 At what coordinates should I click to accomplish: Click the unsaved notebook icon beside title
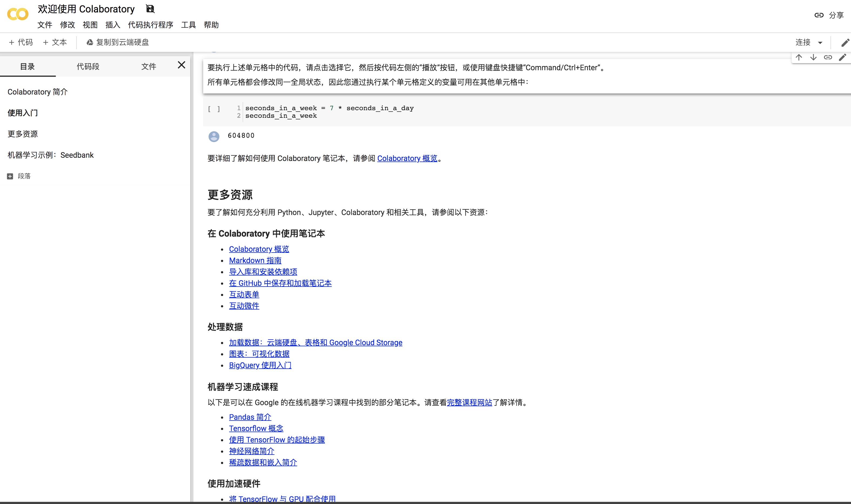pos(150,9)
